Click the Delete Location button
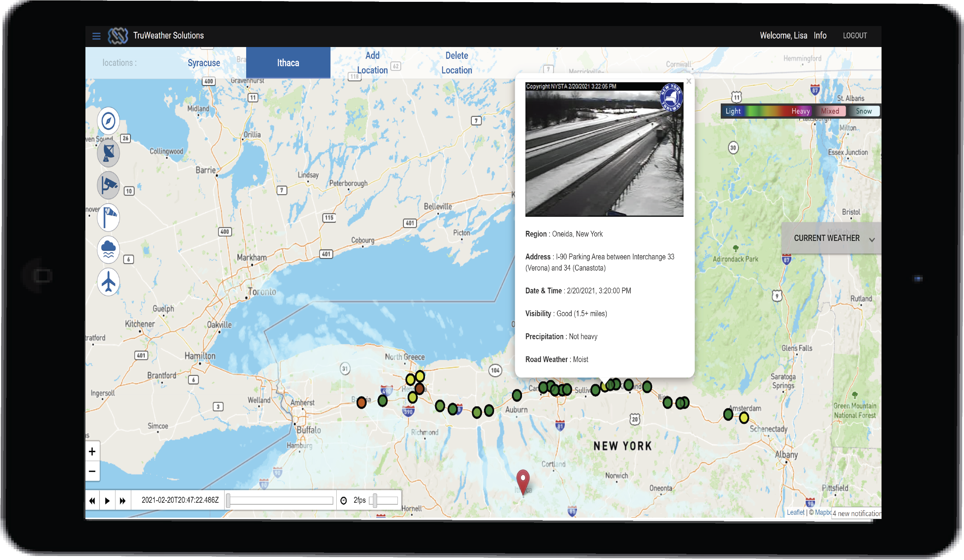The image size is (964, 560). pyautogui.click(x=457, y=63)
